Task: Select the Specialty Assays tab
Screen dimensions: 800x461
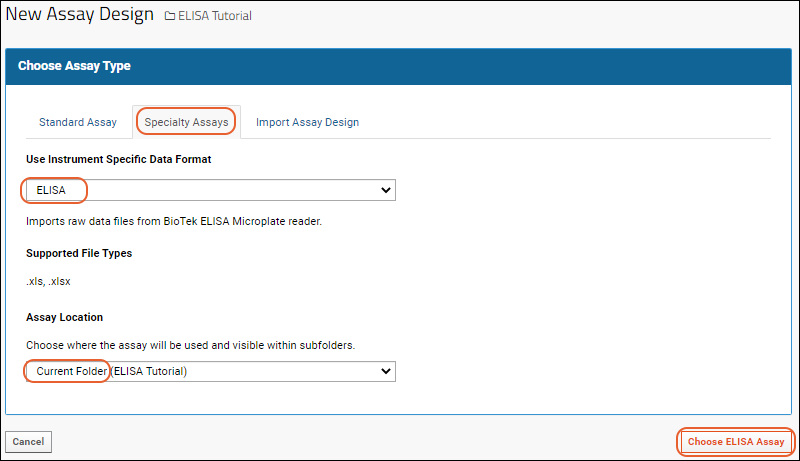Action: click(x=186, y=122)
